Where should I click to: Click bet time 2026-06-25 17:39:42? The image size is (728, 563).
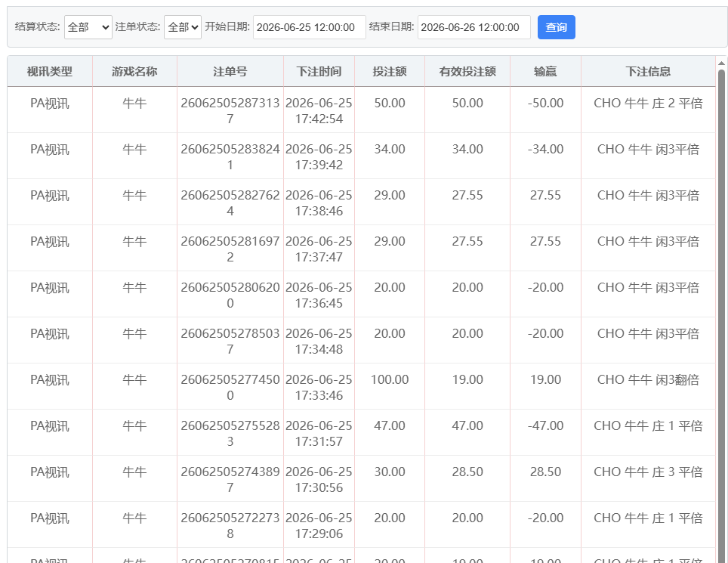pos(319,156)
